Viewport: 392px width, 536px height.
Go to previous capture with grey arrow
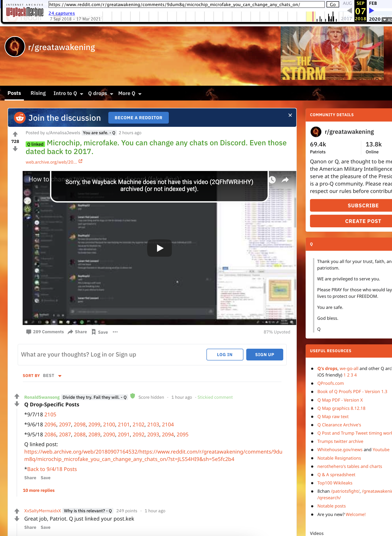349,10
